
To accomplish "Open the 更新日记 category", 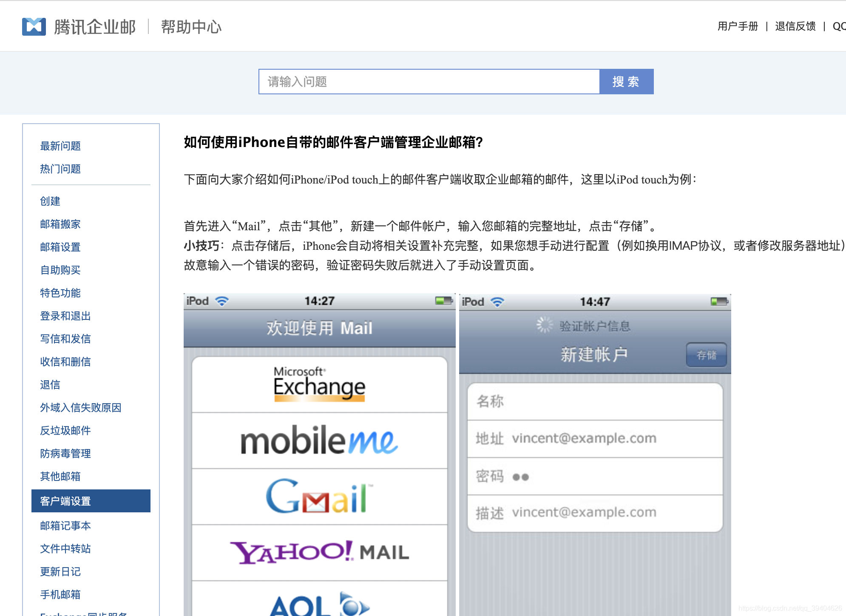I will pyautogui.click(x=60, y=571).
